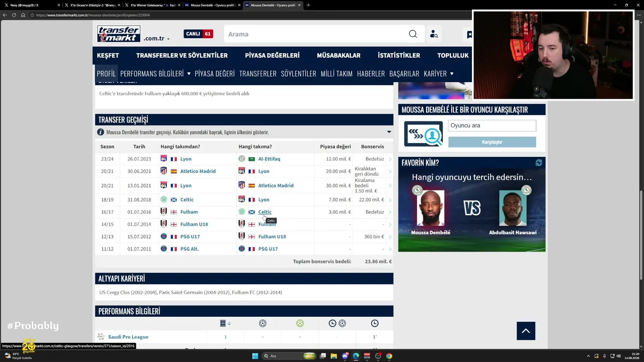This screenshot has width=644, height=362.
Task: Open the Topluluk menu
Action: point(453,55)
